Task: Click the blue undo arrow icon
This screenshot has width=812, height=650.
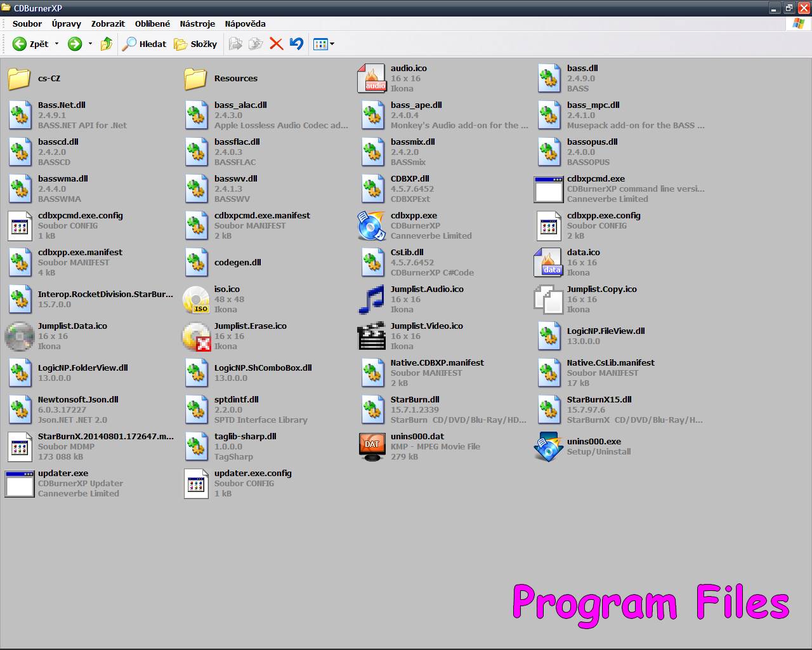Action: pos(296,43)
